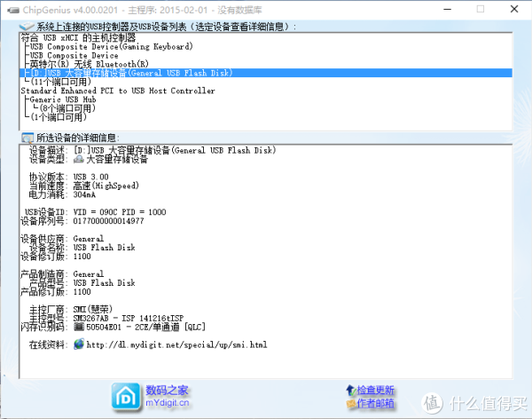Viewport: 532px width, 419px height.
Task: Open the mYdigit.cn website link
Action: pyautogui.click(x=168, y=403)
